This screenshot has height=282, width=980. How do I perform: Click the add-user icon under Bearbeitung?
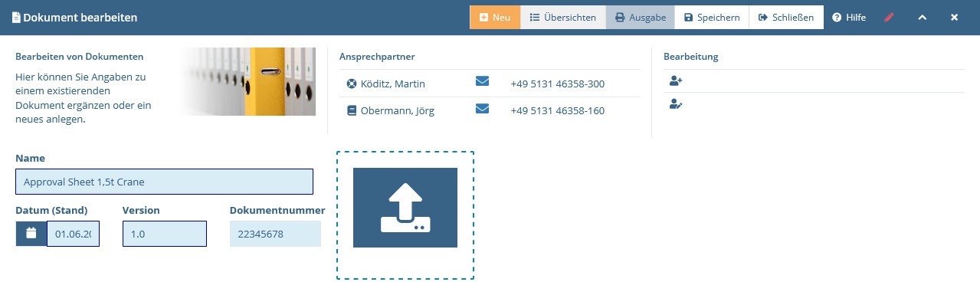(x=675, y=80)
